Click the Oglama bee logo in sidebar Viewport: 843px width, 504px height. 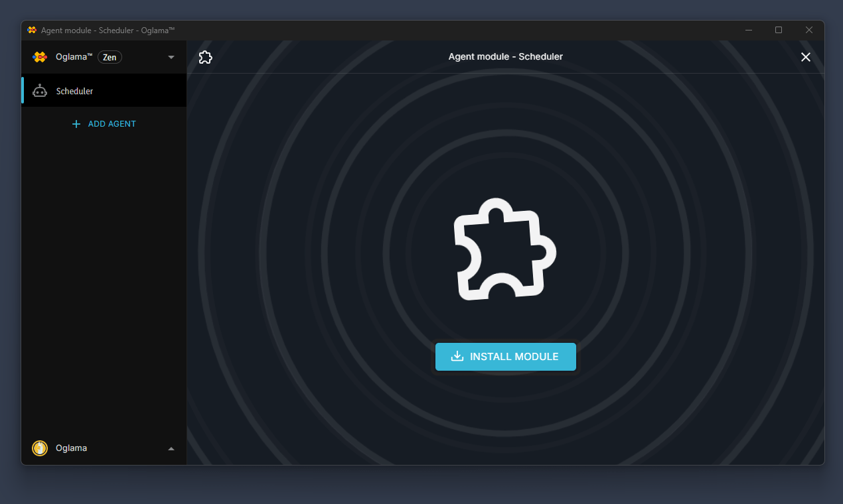(39, 57)
